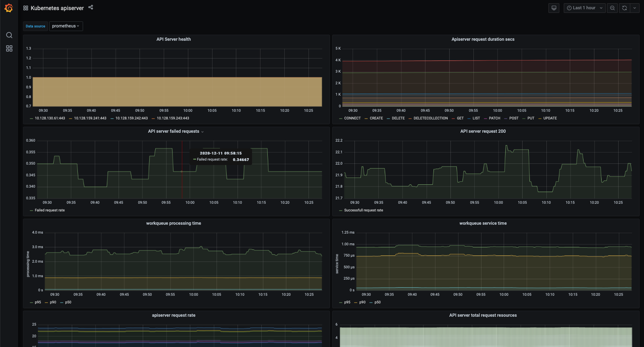Click the color line of 10.128.159.243:443 legend entry
Image resolution: width=644 pixels, height=347 pixels.
[x=153, y=119]
